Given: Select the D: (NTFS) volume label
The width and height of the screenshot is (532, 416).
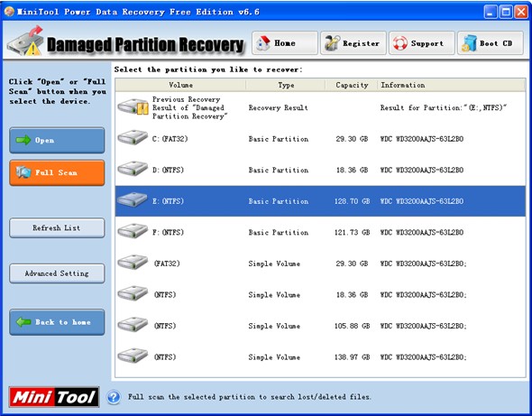Looking at the screenshot, I should pos(168,170).
